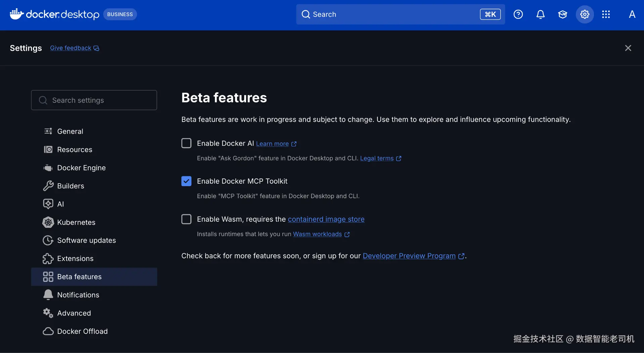This screenshot has height=353, width=644.
Task: Switch to Software updates section
Action: click(x=94, y=240)
